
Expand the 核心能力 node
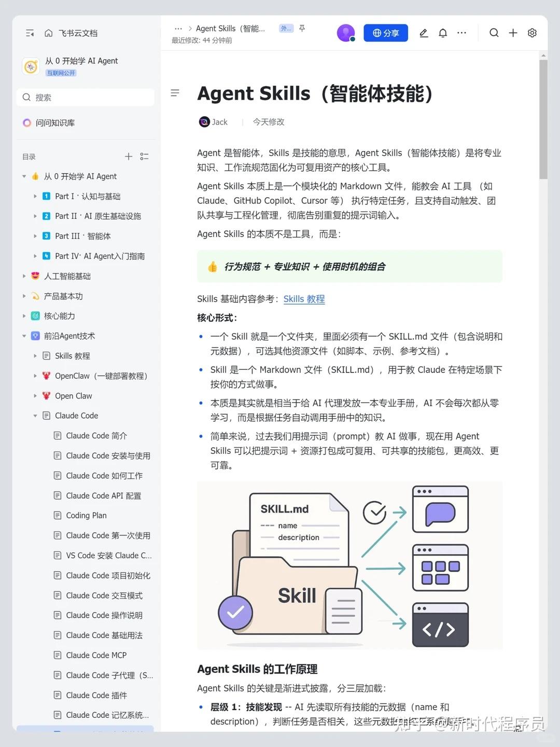click(x=24, y=316)
